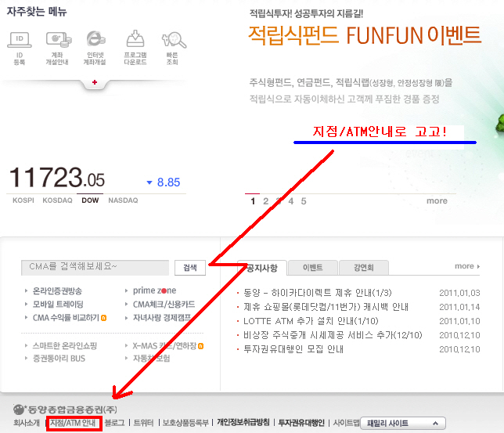Open 자녀사랑 경제캠프 link
Screen dimensions: 504x433
(162, 318)
